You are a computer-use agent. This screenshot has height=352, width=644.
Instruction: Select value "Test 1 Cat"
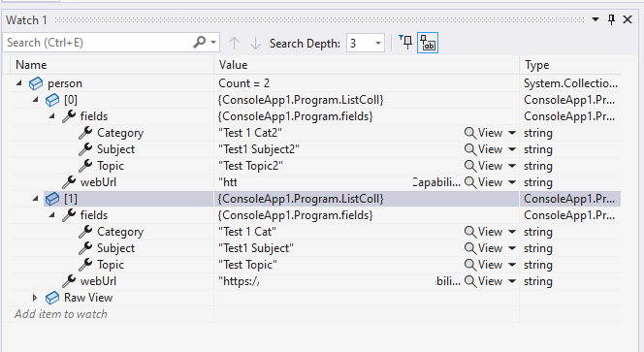[247, 232]
